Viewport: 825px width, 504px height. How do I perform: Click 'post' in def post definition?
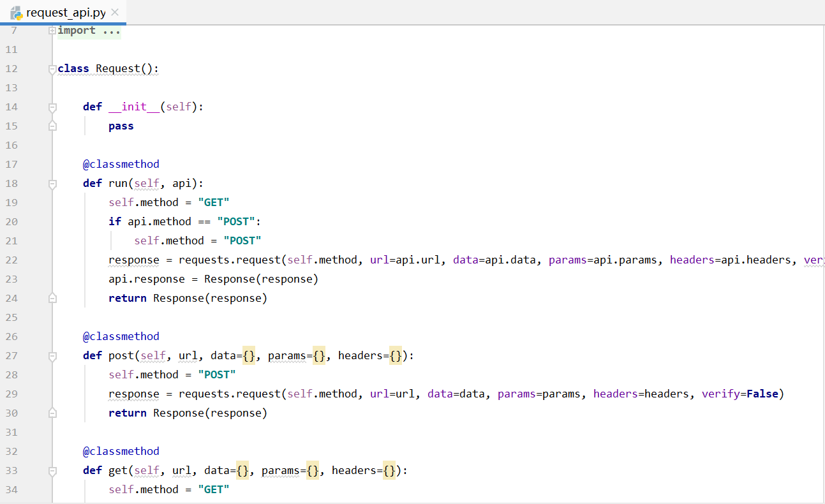click(x=121, y=355)
